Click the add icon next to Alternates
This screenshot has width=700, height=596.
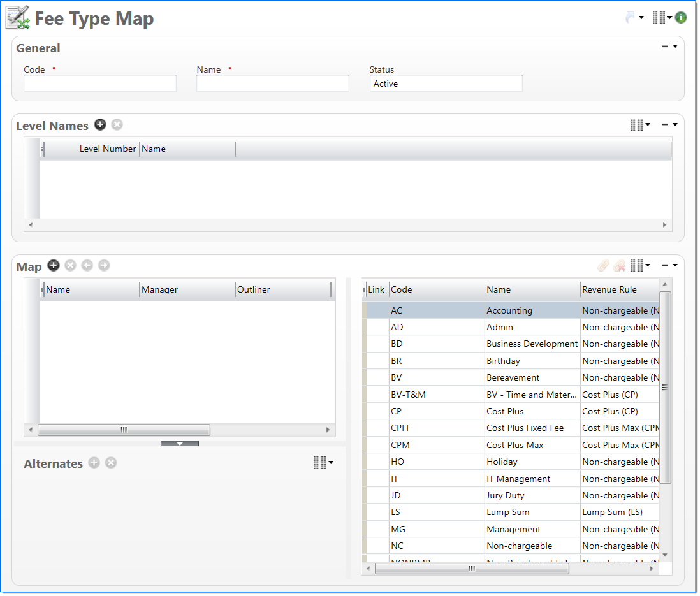(94, 463)
